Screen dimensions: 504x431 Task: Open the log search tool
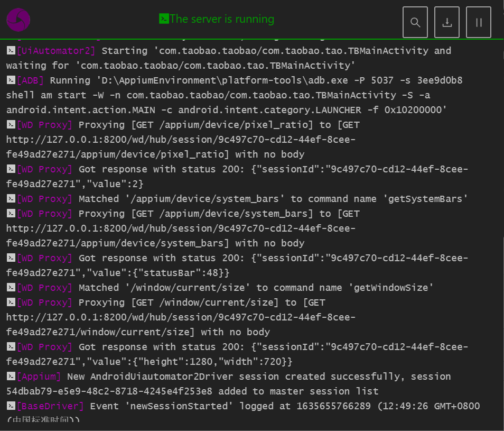tap(415, 22)
